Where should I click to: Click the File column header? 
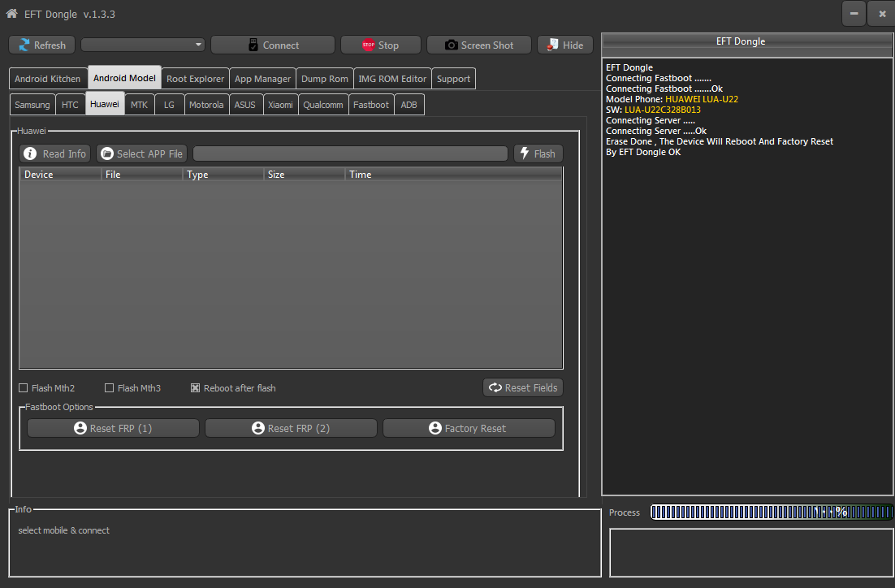click(142, 175)
